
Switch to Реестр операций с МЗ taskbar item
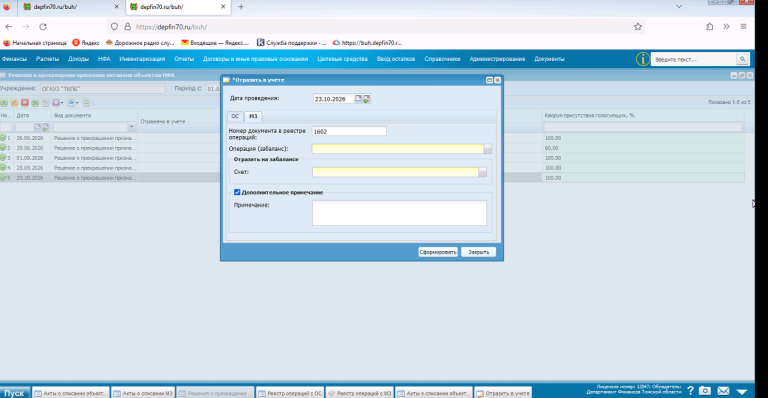click(360, 393)
